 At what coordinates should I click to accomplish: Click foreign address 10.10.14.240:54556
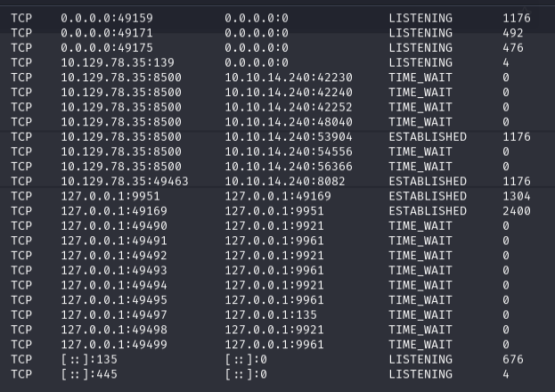275,151
